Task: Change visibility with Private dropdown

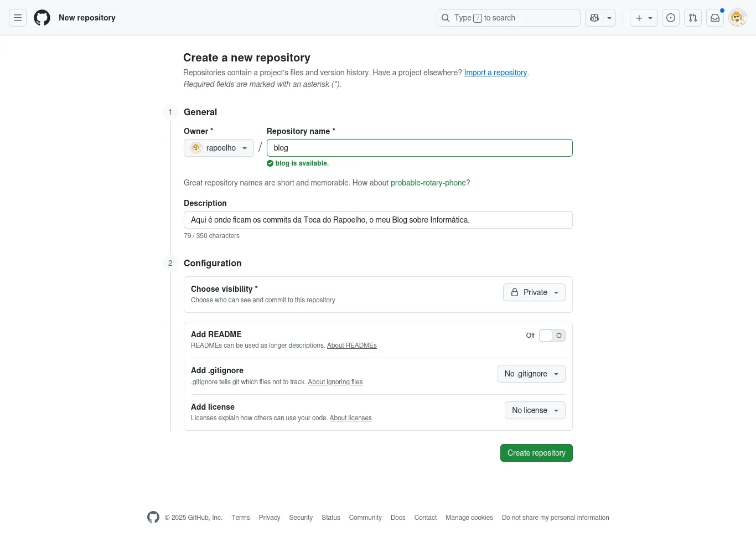Action: [x=534, y=292]
